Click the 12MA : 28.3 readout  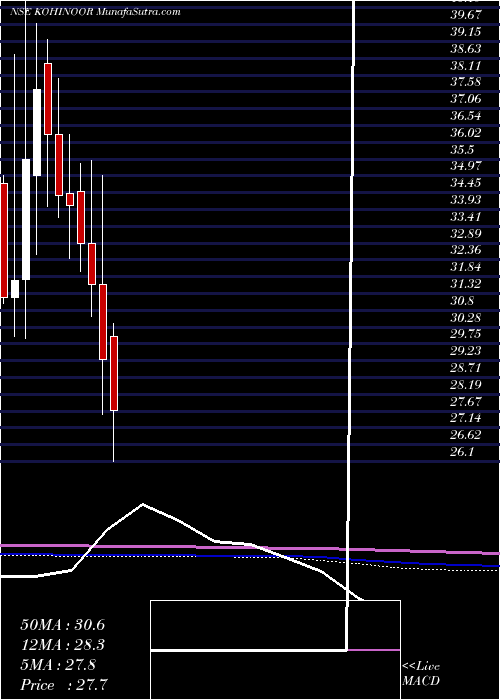[63, 645]
